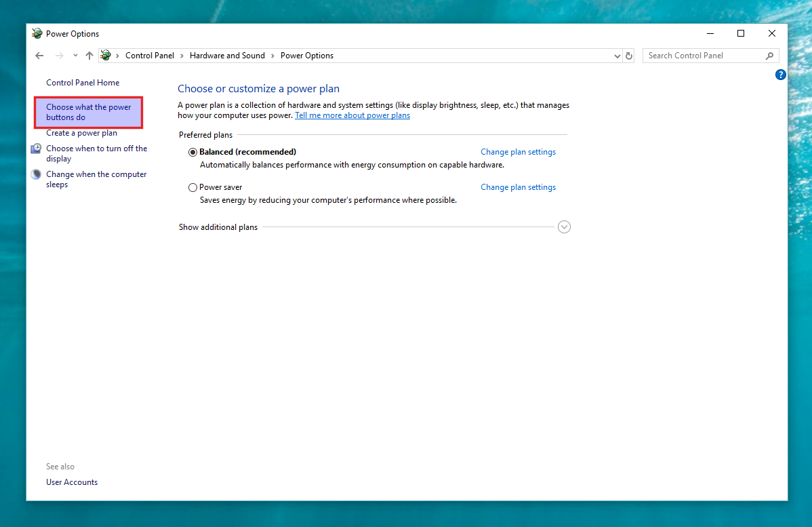Go up one level with up arrow
The image size is (812, 527).
click(x=89, y=56)
